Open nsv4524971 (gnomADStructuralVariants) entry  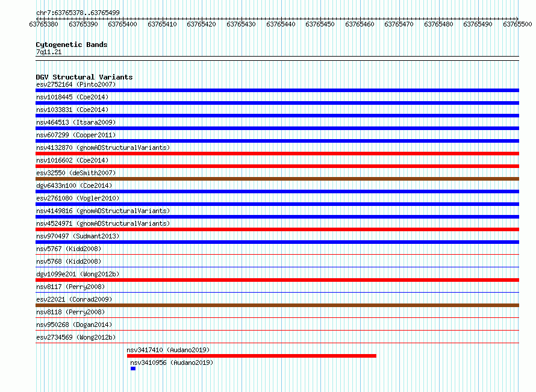[x=103, y=223]
